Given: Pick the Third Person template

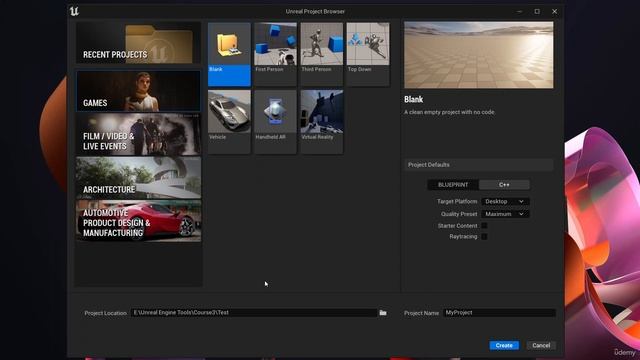Looking at the screenshot, I should [x=322, y=54].
